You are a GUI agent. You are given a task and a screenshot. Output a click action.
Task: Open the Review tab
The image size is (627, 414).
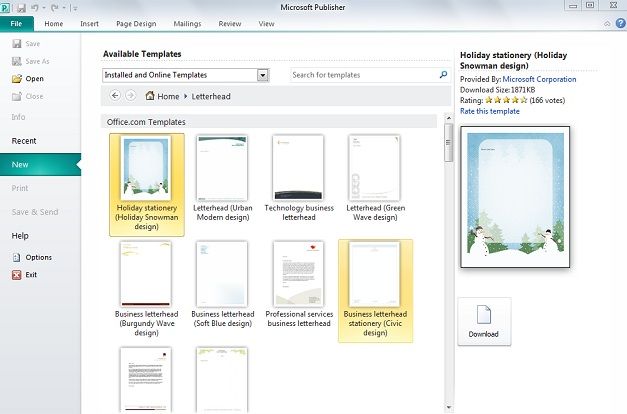point(230,24)
